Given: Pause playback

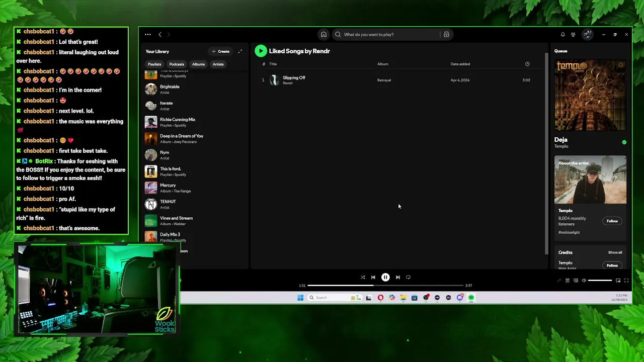Looking at the screenshot, I should tap(385, 277).
